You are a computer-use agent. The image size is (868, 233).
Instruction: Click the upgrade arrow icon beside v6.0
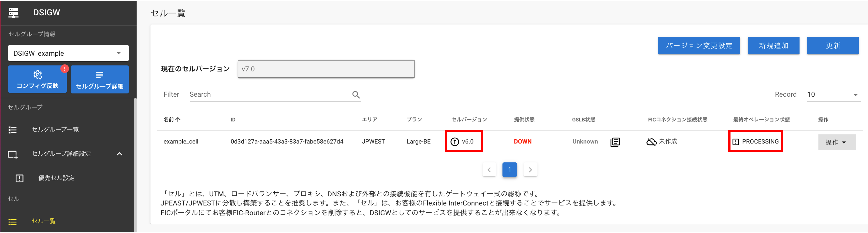tap(455, 142)
